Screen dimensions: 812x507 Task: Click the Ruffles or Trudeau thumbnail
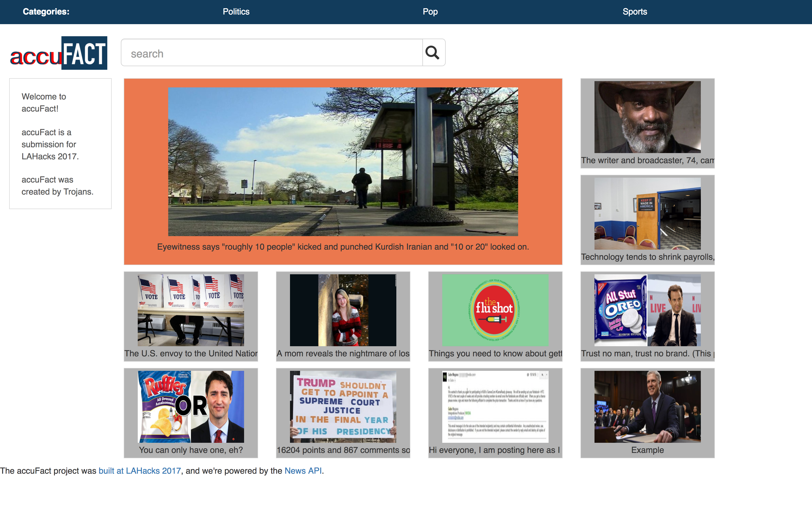(x=191, y=406)
